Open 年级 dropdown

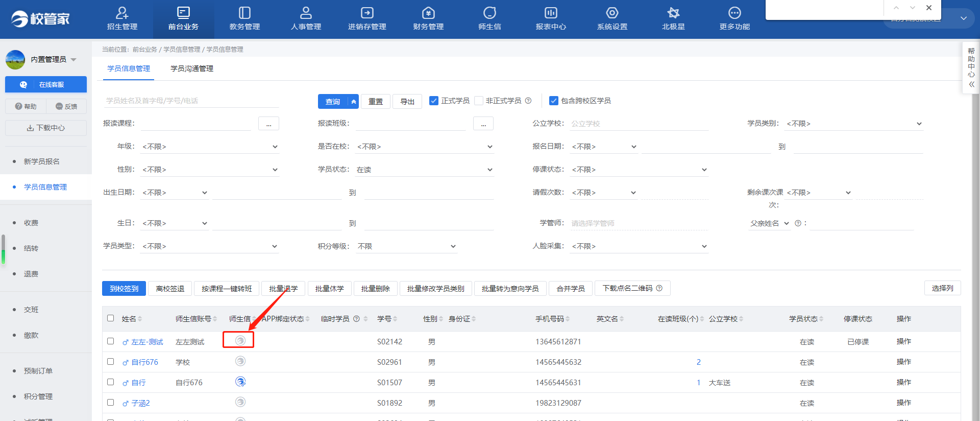pyautogui.click(x=210, y=147)
